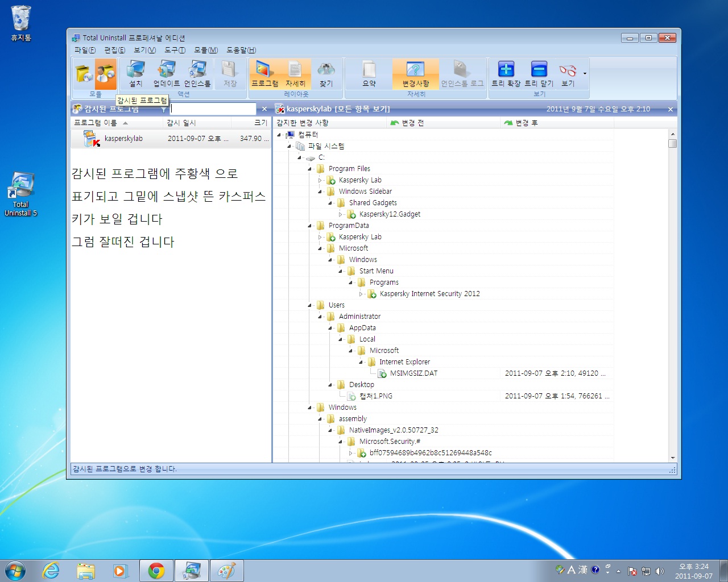Click the vertical scrollbar thumb
Image resolution: width=728 pixels, height=582 pixels.
point(672,144)
